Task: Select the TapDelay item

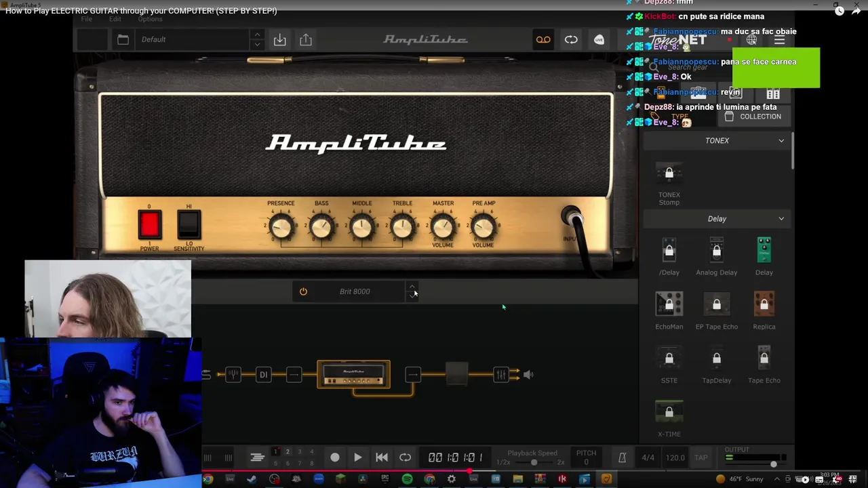Action: point(716,365)
